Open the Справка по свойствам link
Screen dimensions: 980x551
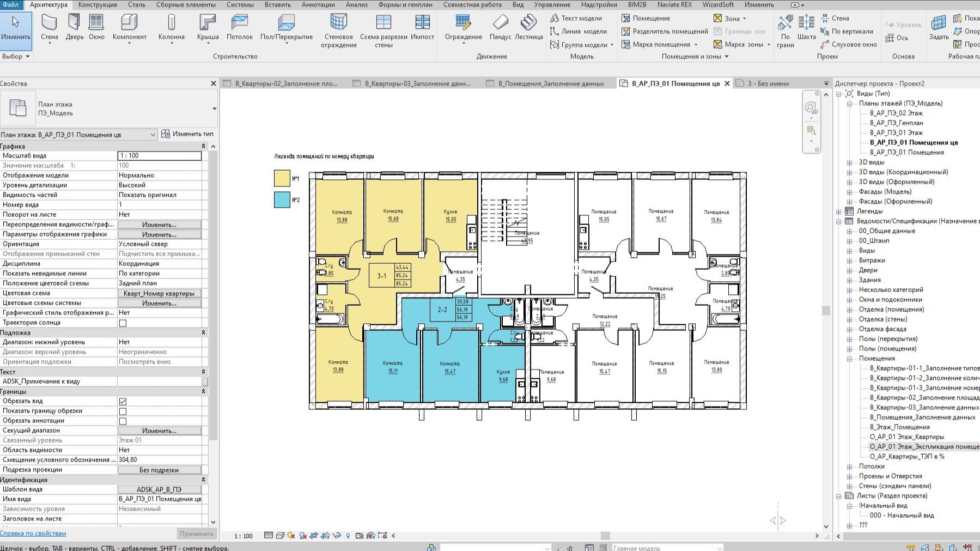[x=33, y=534]
